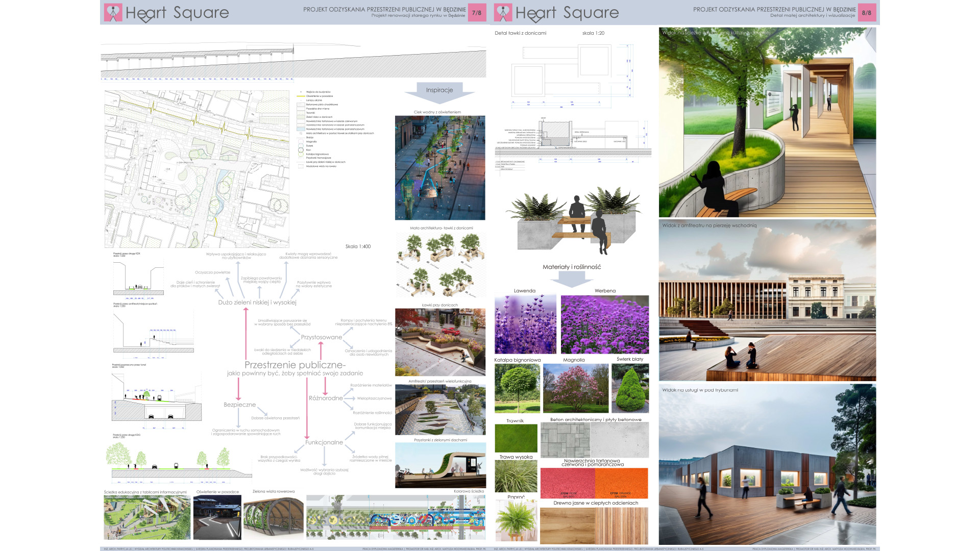Open the Werbena flower photo
This screenshot has width=980, height=551.
[605, 324]
